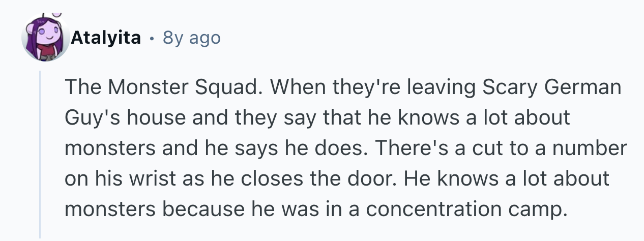The height and width of the screenshot is (241, 644).
Task: Click the words 'The Monster Squad'
Action: 153,88
